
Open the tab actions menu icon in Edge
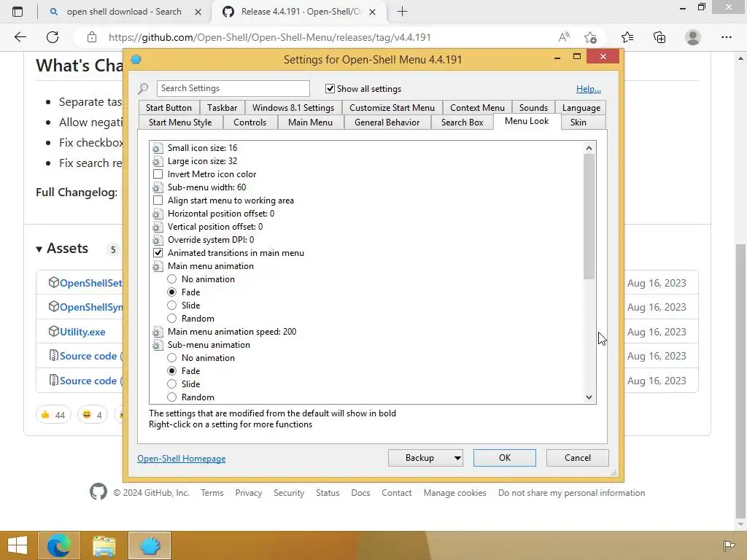(18, 12)
